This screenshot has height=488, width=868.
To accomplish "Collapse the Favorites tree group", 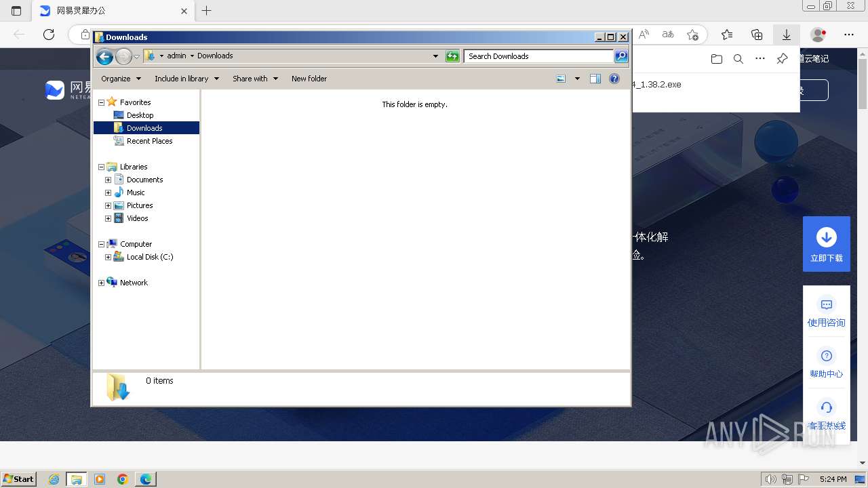I will [x=102, y=102].
